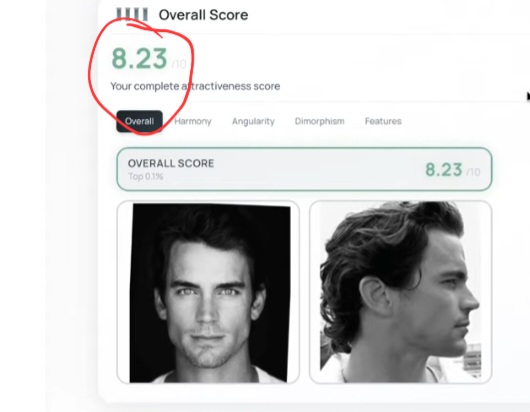This screenshot has height=412, width=530.
Task: Select the Dimorphism tab
Action: tap(319, 121)
